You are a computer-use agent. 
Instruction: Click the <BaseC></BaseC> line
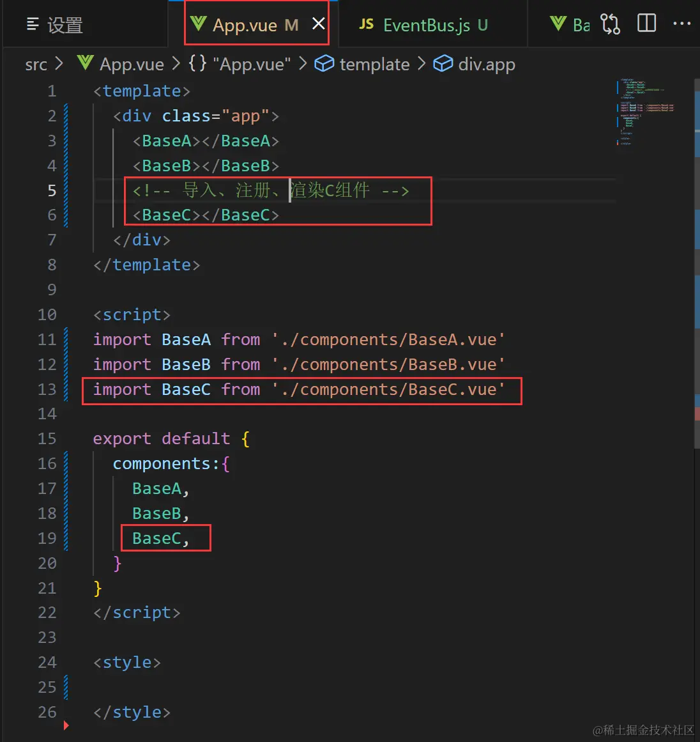[206, 215]
